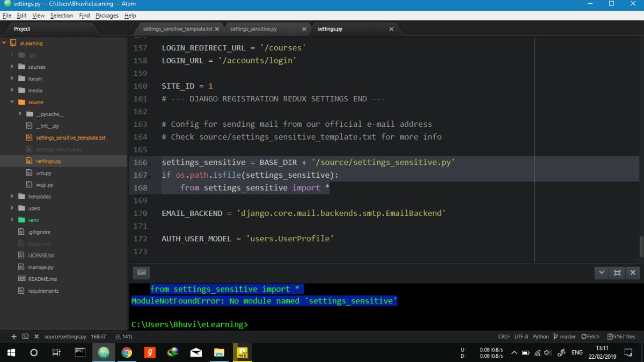Click CRLF line ending selector
Viewport: 644px width, 362px height.
click(504, 337)
